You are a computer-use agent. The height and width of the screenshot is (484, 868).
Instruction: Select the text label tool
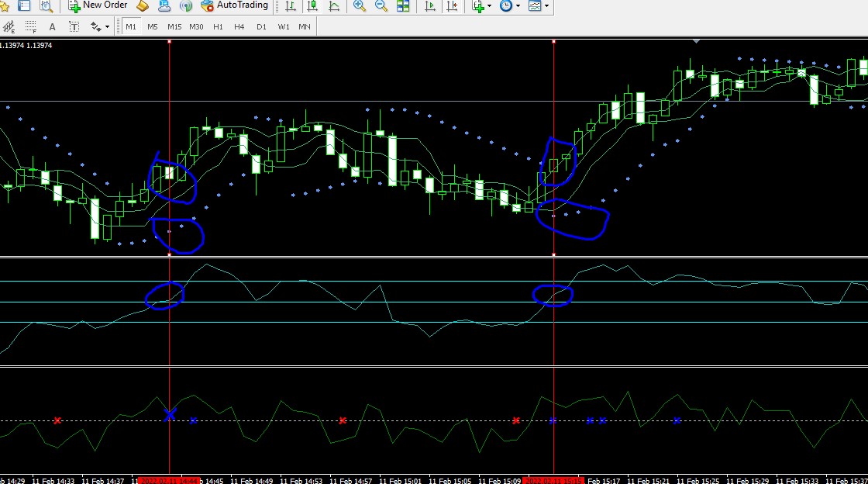click(74, 26)
